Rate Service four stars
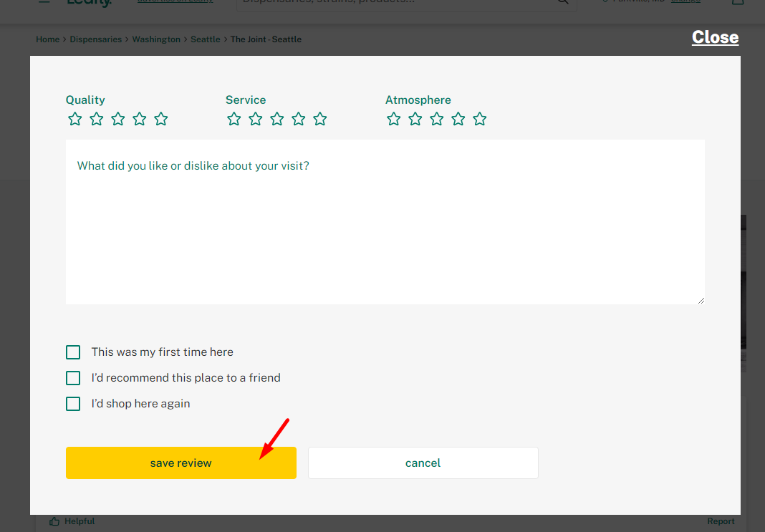This screenshot has width=765, height=532. click(299, 119)
